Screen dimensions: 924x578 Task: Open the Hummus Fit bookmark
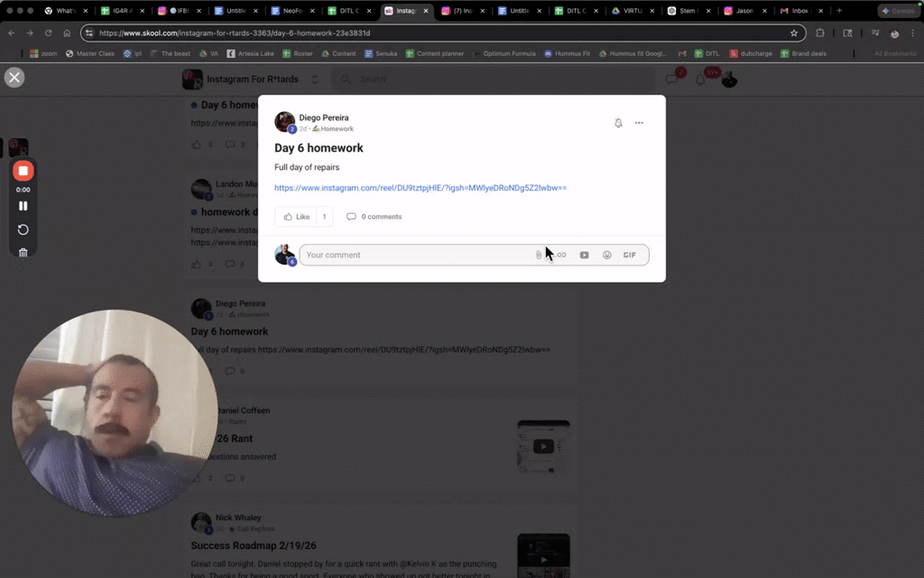coord(567,53)
